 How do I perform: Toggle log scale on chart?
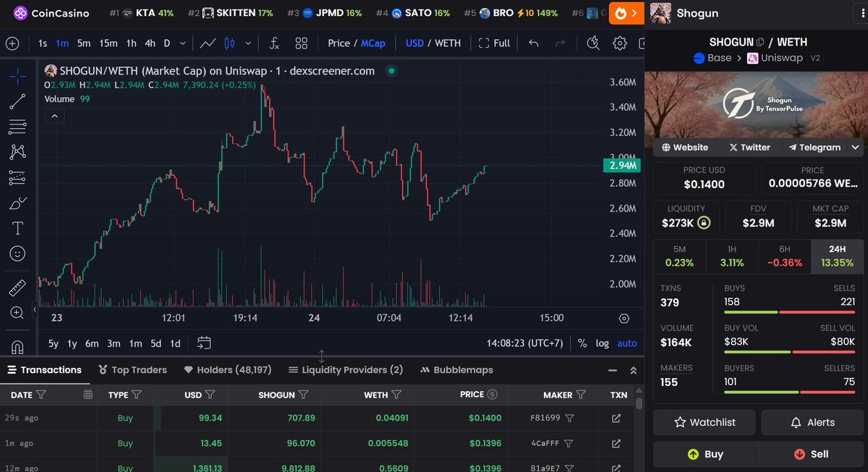(x=603, y=343)
